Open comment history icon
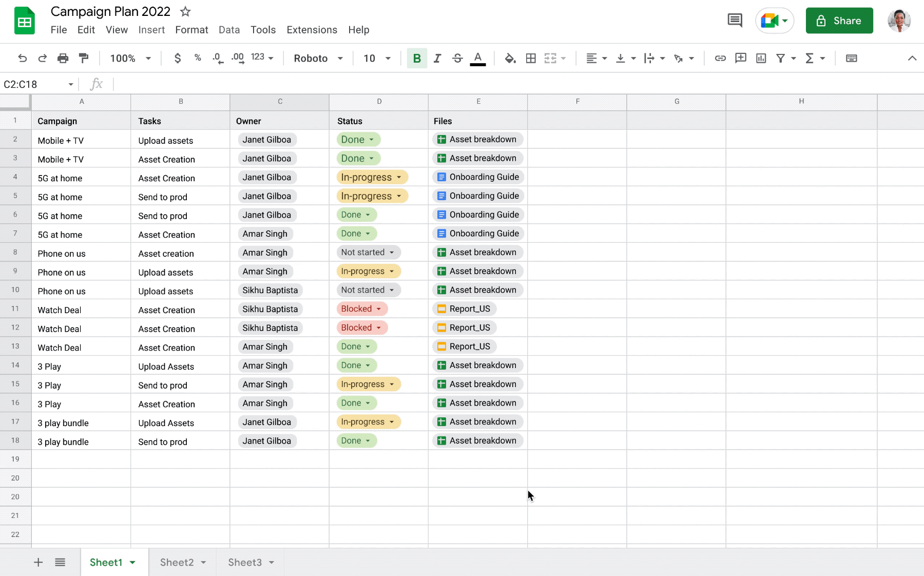Screen dimensions: 924x576 [735, 21]
